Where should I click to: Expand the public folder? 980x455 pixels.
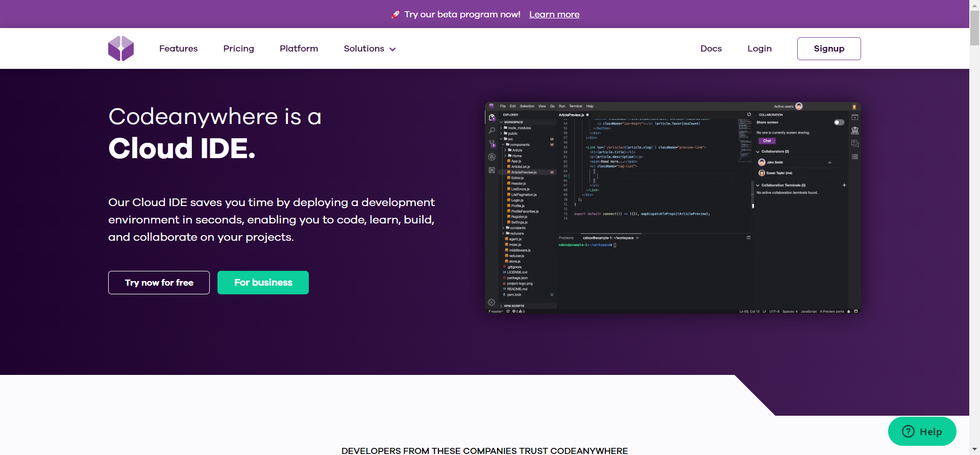pyautogui.click(x=510, y=134)
